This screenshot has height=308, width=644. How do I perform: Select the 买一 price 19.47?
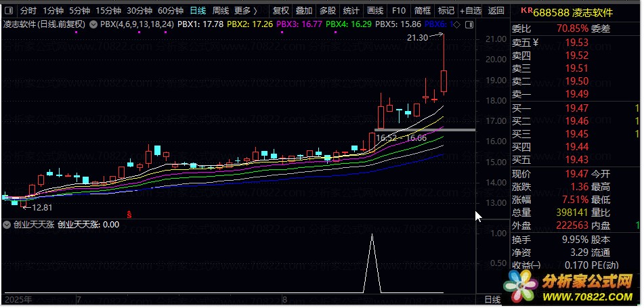click(x=577, y=108)
